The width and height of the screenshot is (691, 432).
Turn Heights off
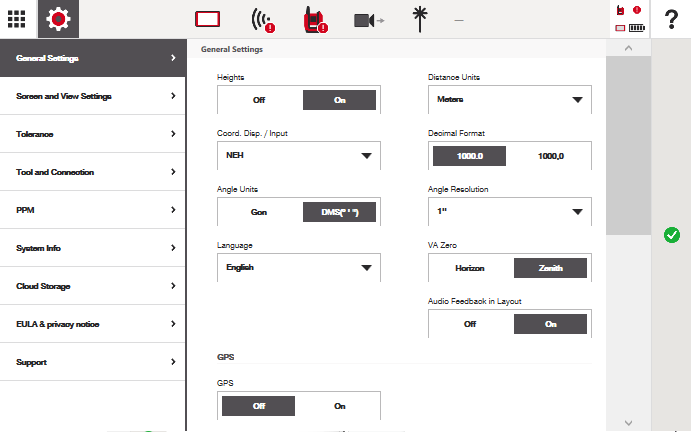click(x=259, y=100)
